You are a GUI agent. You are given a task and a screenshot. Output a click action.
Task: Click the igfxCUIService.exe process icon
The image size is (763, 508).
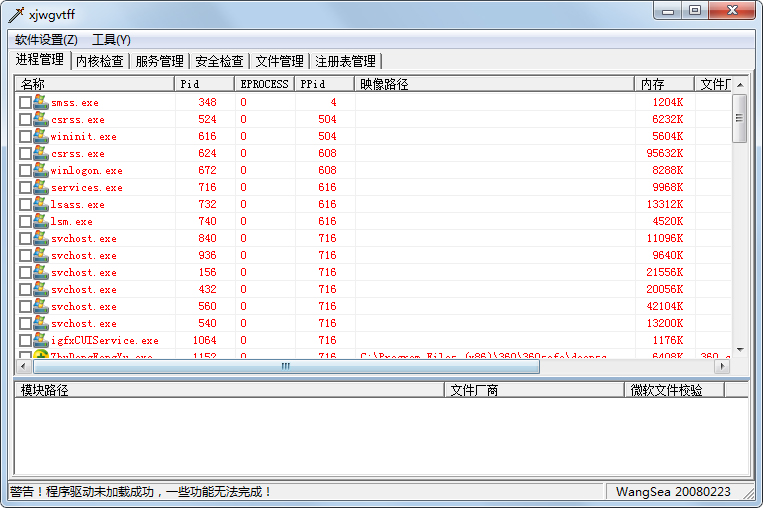pyautogui.click(x=41, y=340)
